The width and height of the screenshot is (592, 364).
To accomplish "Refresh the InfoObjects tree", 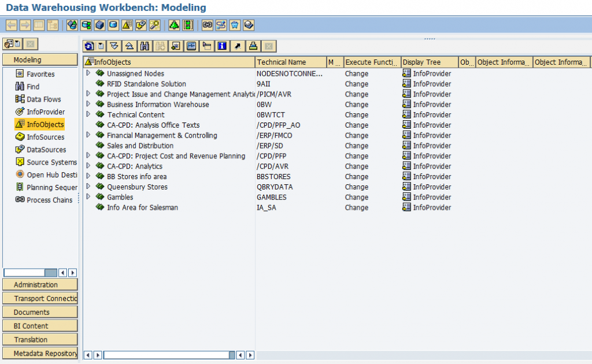I will coord(88,46).
